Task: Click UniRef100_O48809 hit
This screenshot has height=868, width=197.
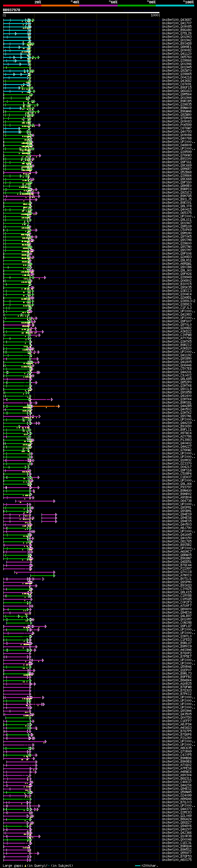Action: coord(177,145)
